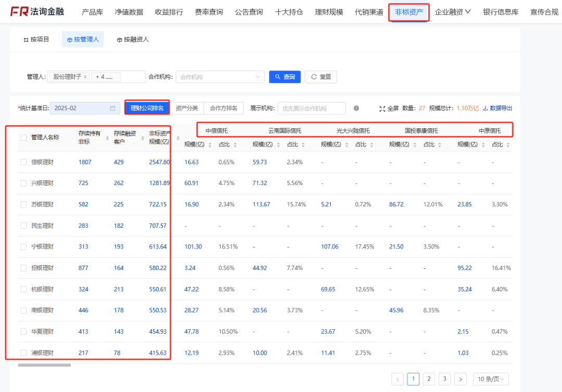The image size is (562, 392).
Task: Open the calendar icon in 统计基准日 field
Action: tap(112, 108)
